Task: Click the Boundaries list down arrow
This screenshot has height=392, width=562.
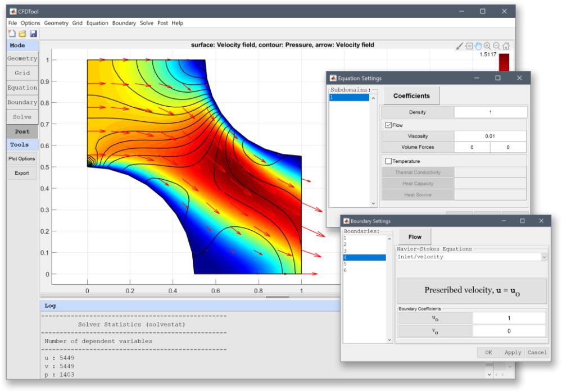Action: pos(389,340)
